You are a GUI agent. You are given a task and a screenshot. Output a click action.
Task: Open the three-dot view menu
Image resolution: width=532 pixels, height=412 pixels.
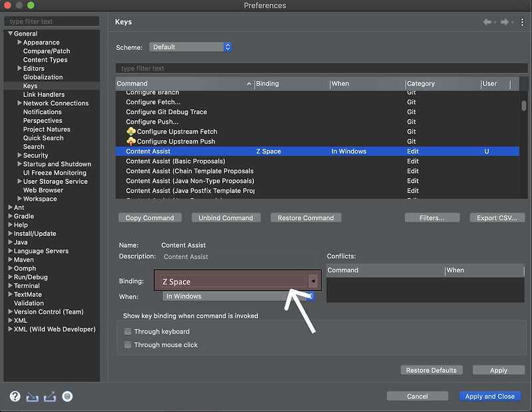522,22
